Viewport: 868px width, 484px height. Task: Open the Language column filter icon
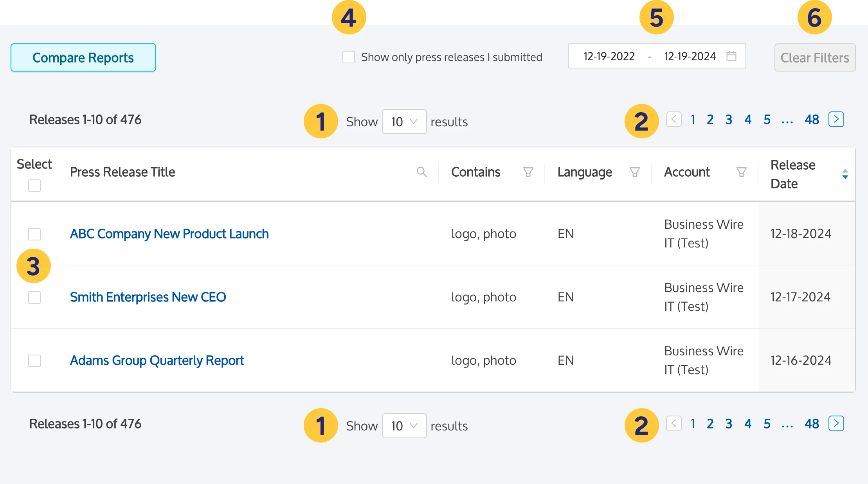[634, 172]
